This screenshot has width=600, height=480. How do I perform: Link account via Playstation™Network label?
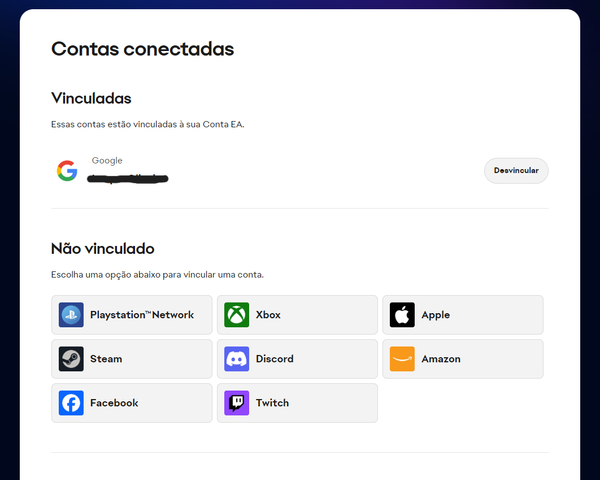coord(142,315)
